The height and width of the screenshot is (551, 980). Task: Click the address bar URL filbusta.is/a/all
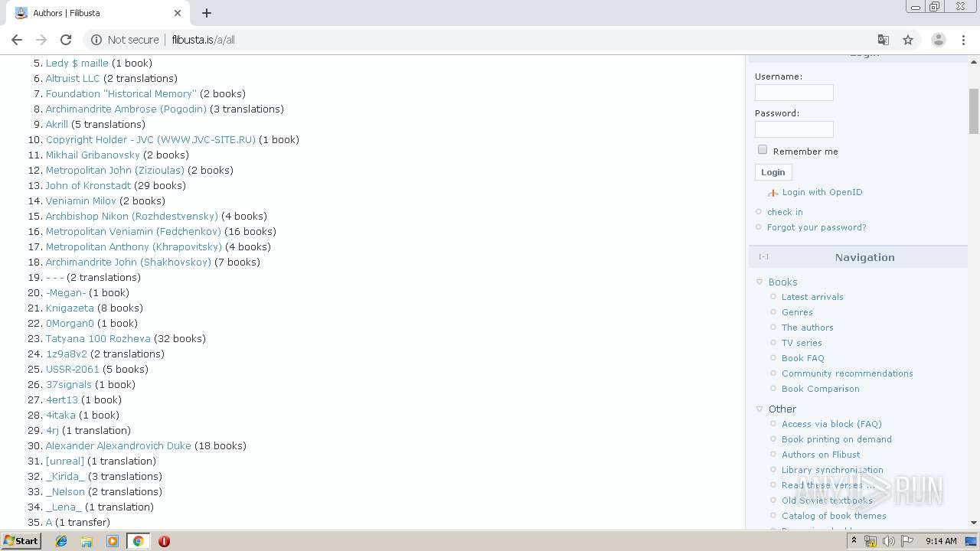tap(203, 40)
